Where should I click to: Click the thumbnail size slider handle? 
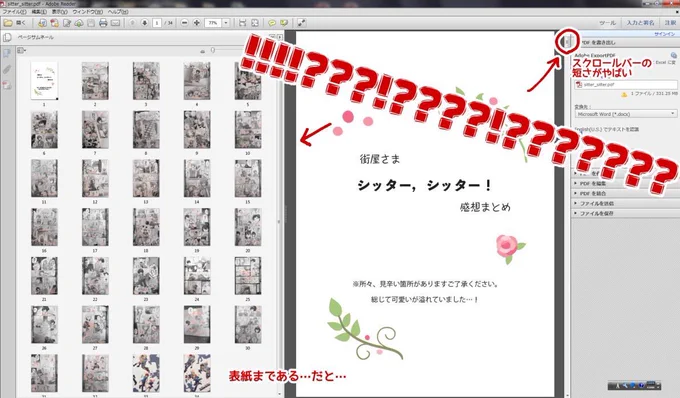click(212, 50)
